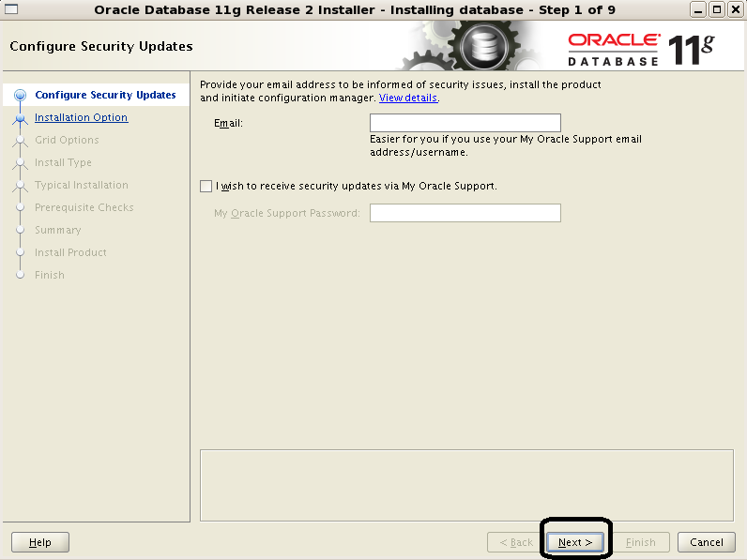Open the Help button
Screen dimensions: 747x560
tap(40, 542)
